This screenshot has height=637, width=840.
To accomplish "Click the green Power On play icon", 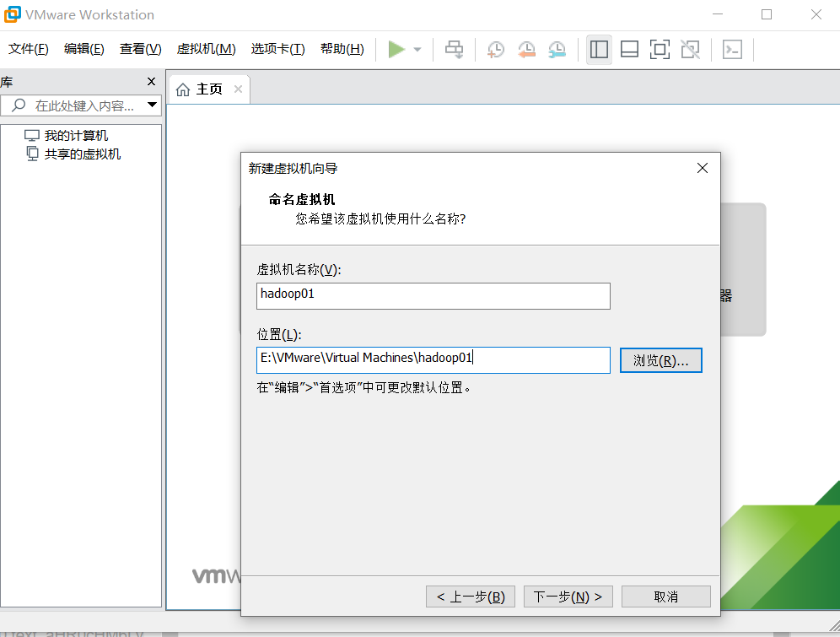I will (396, 49).
